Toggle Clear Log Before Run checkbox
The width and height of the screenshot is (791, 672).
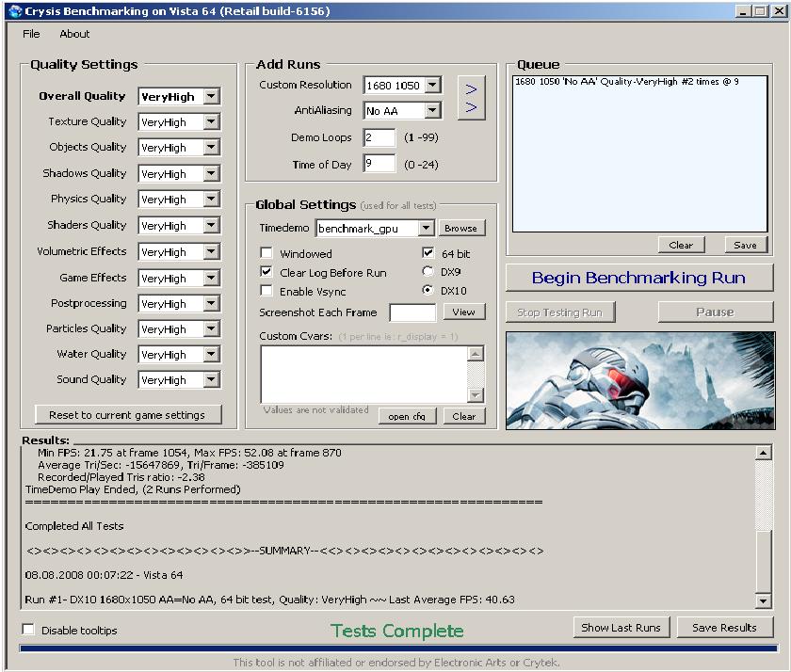(266, 273)
